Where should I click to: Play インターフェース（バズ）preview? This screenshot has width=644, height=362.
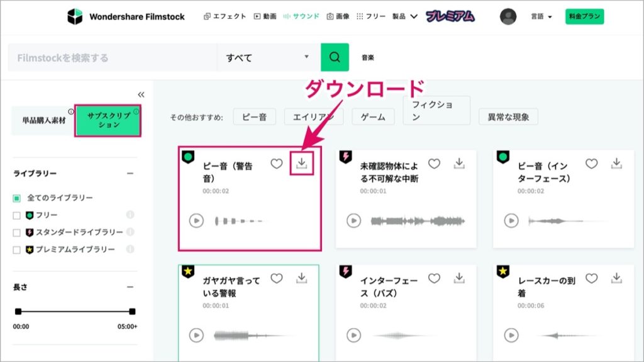coord(353,336)
